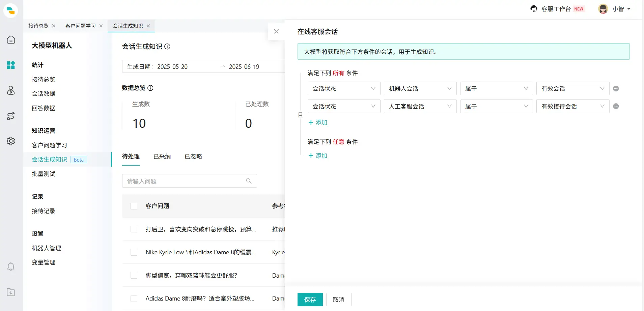Close the 会话生成知识 tab with its X

[148, 26]
